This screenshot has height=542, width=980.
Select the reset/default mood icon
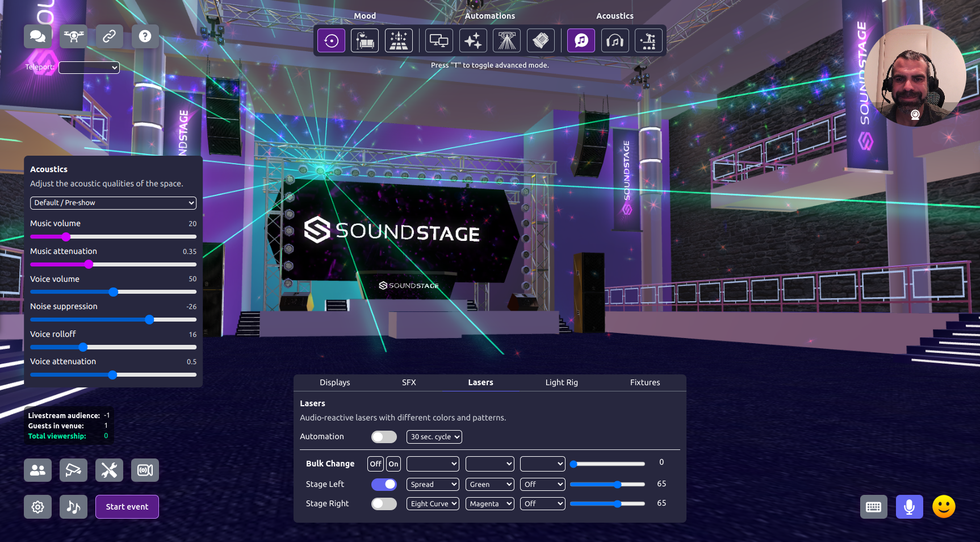[331, 40]
